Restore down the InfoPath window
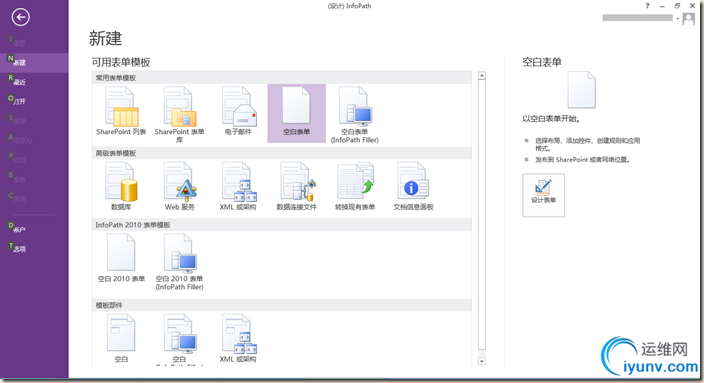Viewport: 704px width, 383px height. click(677, 6)
